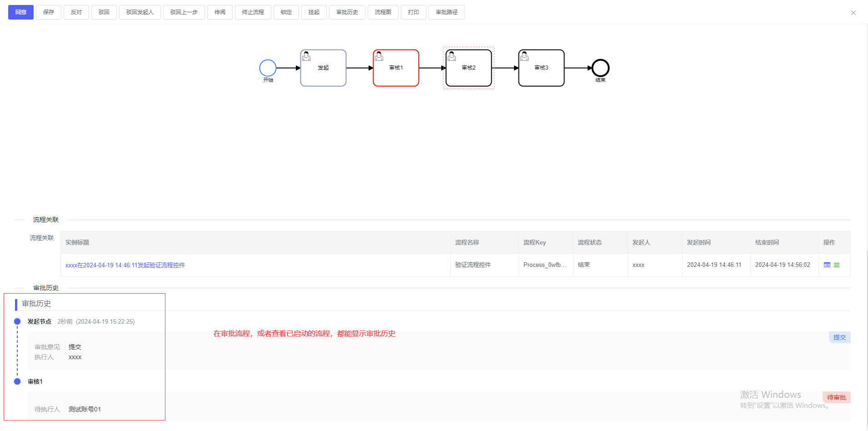This screenshot has width=868, height=431.
Task: Click the 发起 task node in diagram
Action: click(x=323, y=68)
